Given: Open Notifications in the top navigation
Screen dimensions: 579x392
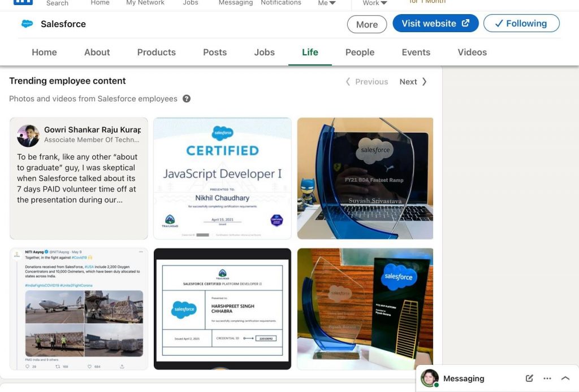Looking at the screenshot, I should pos(281,3).
